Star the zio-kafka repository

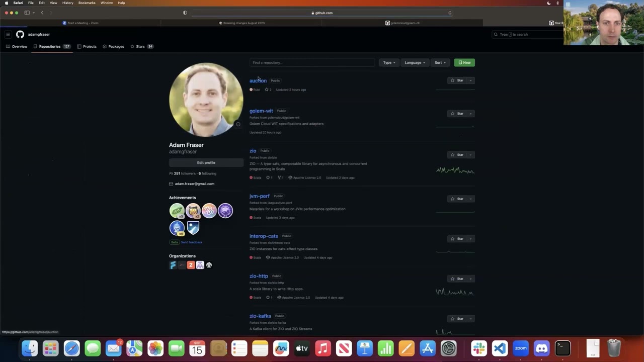(457, 319)
